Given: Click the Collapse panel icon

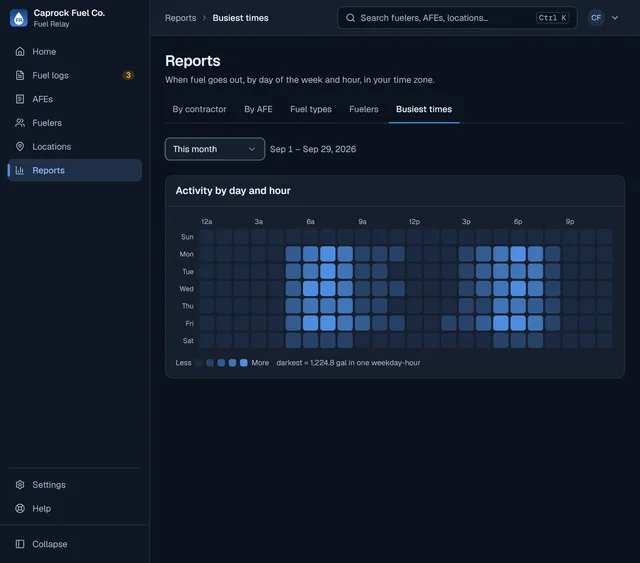Looking at the screenshot, I should (x=20, y=544).
